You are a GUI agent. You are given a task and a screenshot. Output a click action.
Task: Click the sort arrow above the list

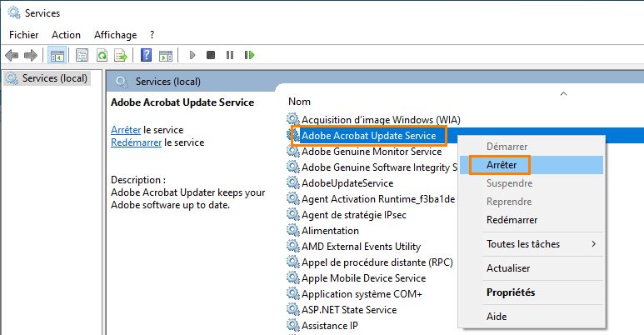[x=563, y=93]
